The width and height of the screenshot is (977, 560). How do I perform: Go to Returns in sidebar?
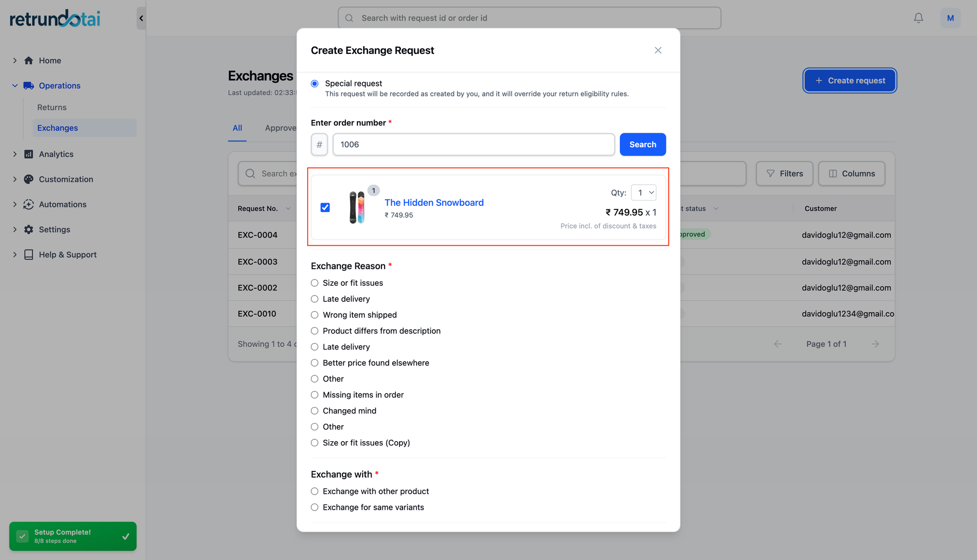click(x=52, y=107)
